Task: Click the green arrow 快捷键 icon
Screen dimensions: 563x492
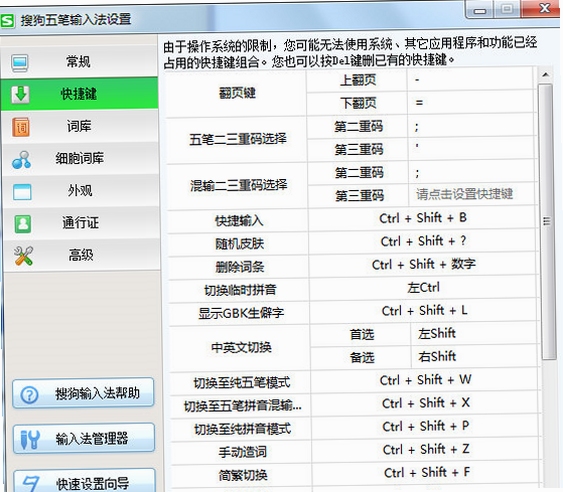Action: pos(20,94)
